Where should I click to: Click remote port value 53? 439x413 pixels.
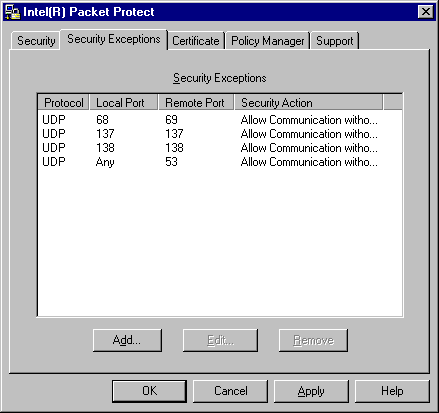(x=171, y=162)
